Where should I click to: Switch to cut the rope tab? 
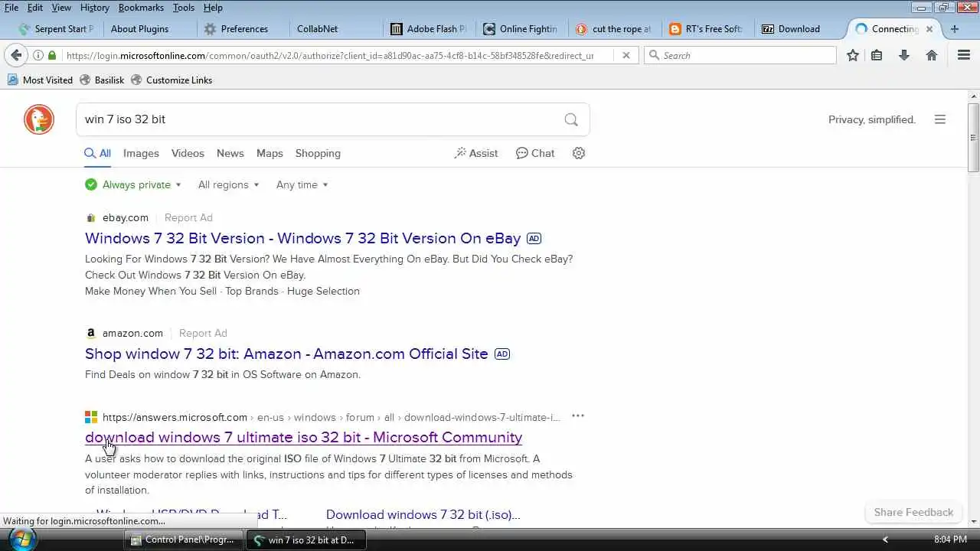[614, 29]
